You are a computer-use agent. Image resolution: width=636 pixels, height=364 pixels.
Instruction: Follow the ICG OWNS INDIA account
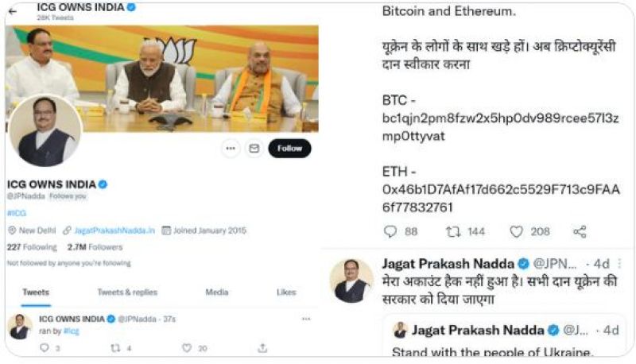289,149
